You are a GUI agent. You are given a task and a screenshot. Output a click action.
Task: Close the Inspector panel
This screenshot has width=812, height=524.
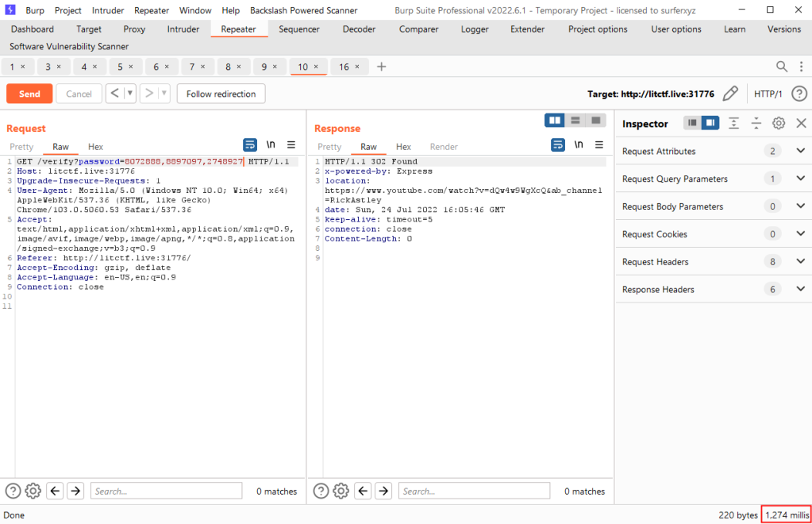pyautogui.click(x=801, y=123)
